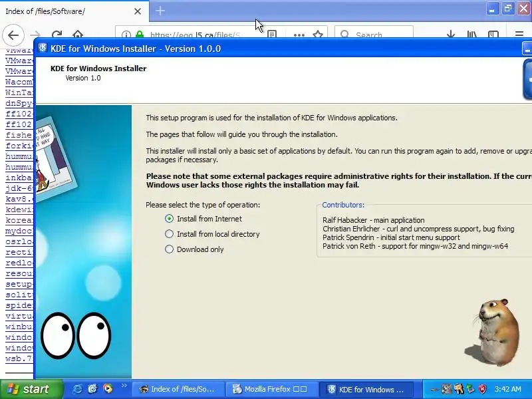Open a new Firefox tab with plus

click(160, 11)
